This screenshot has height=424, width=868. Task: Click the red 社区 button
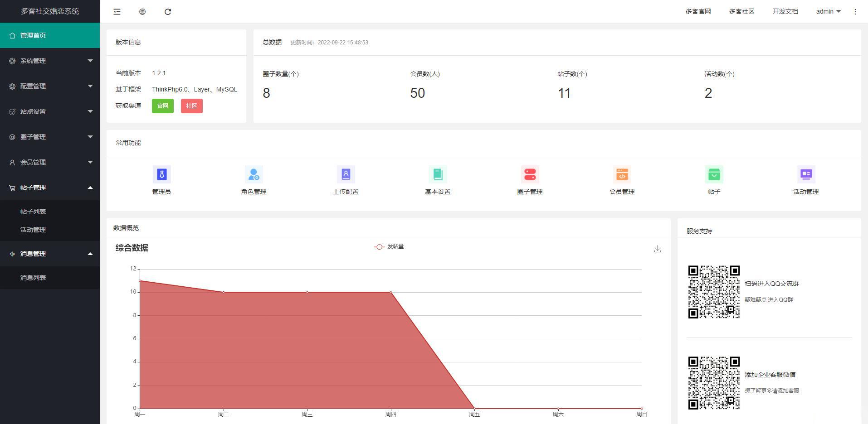point(192,106)
